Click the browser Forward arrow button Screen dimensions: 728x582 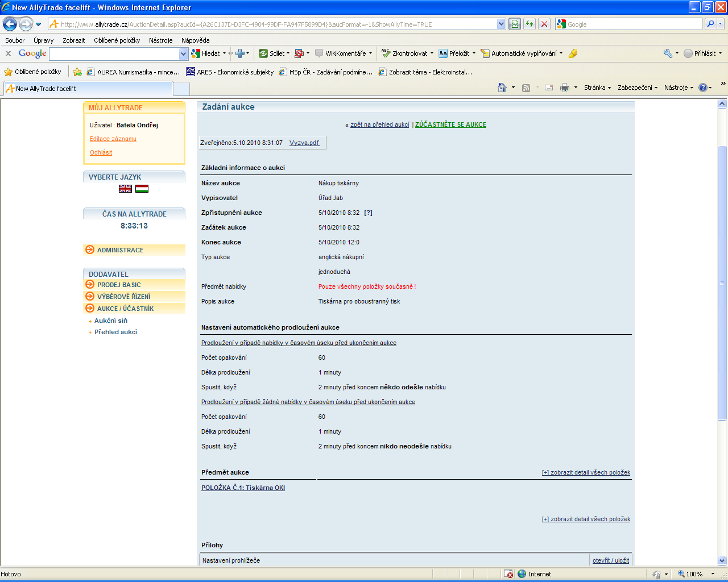pyautogui.click(x=26, y=24)
